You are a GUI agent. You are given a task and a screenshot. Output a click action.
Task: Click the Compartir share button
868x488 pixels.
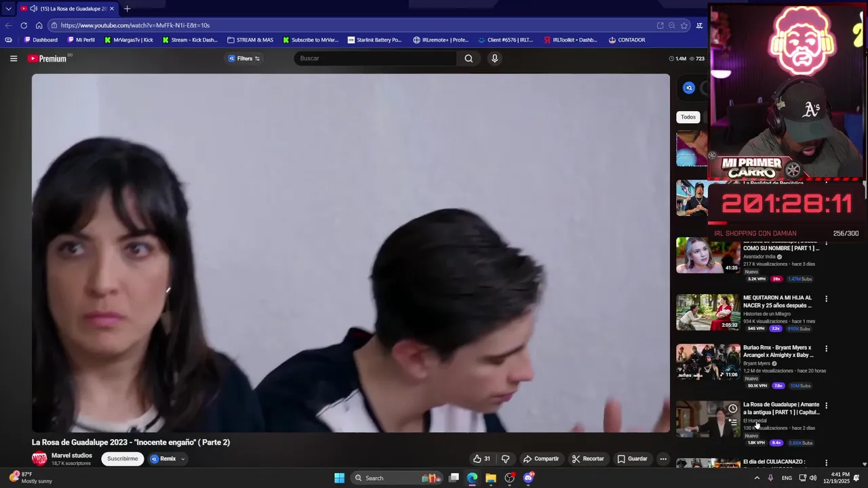pos(541,459)
